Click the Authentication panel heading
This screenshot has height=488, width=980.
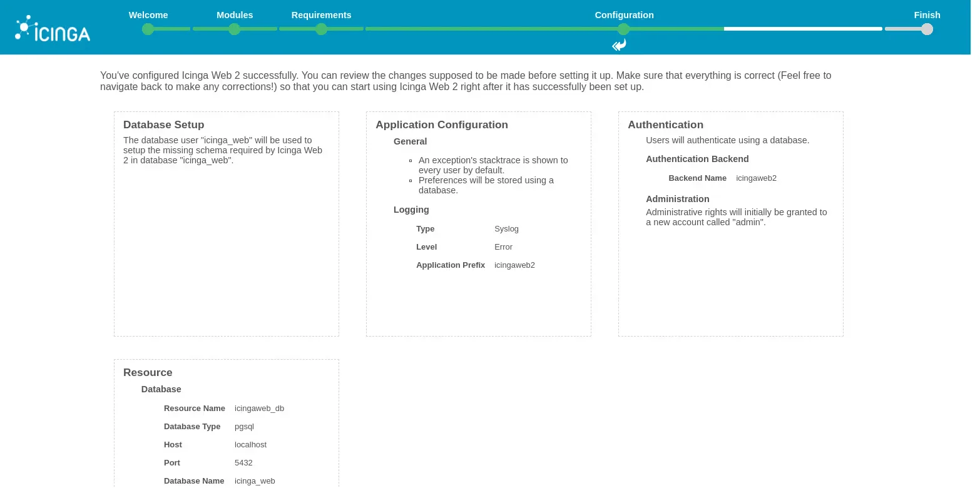pos(665,125)
